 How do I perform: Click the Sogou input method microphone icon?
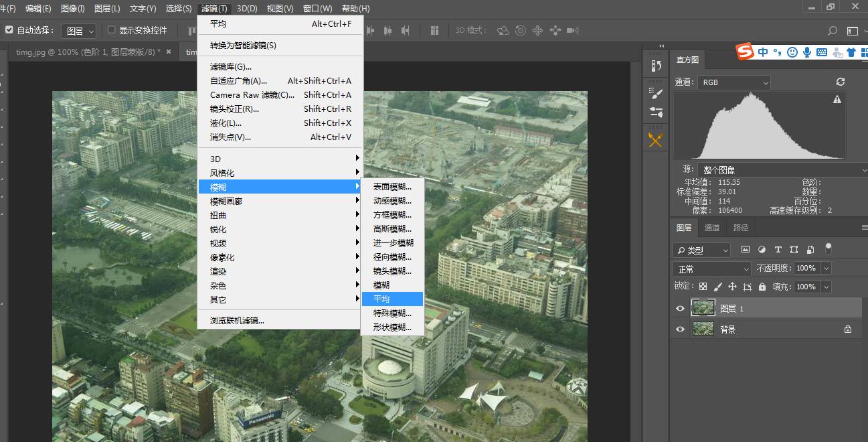pyautogui.click(x=806, y=52)
